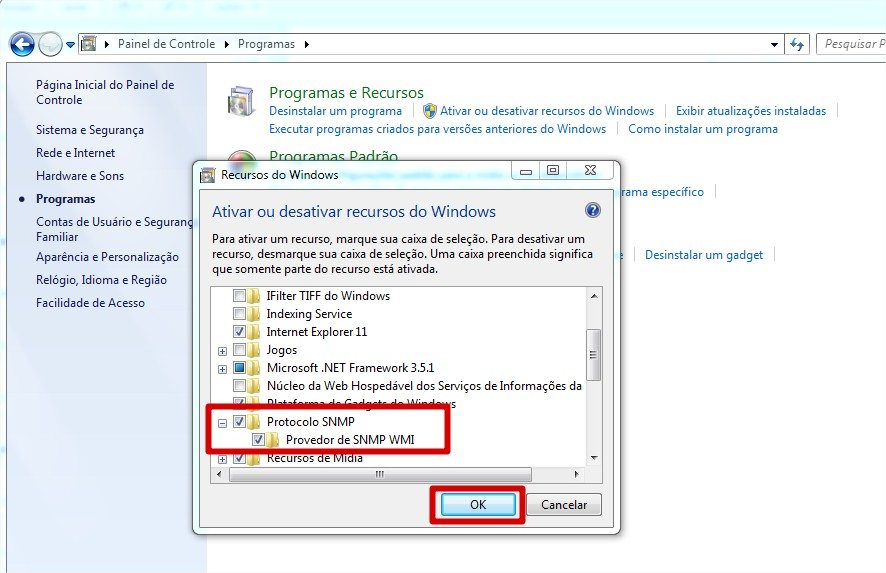This screenshot has height=573, width=886.
Task: Click the Protocolo SNMP folder icon
Action: tap(256, 422)
